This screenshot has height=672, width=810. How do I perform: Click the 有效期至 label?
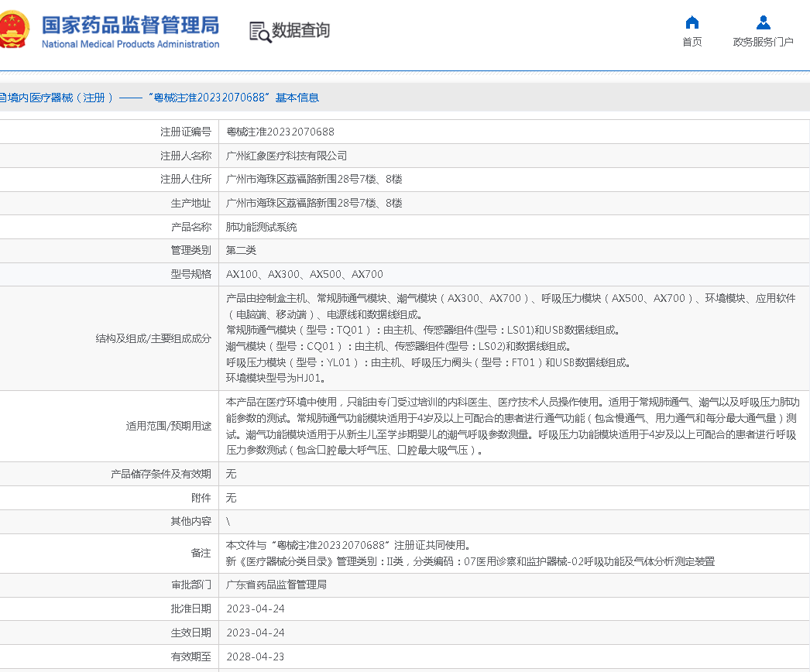pyautogui.click(x=190, y=657)
